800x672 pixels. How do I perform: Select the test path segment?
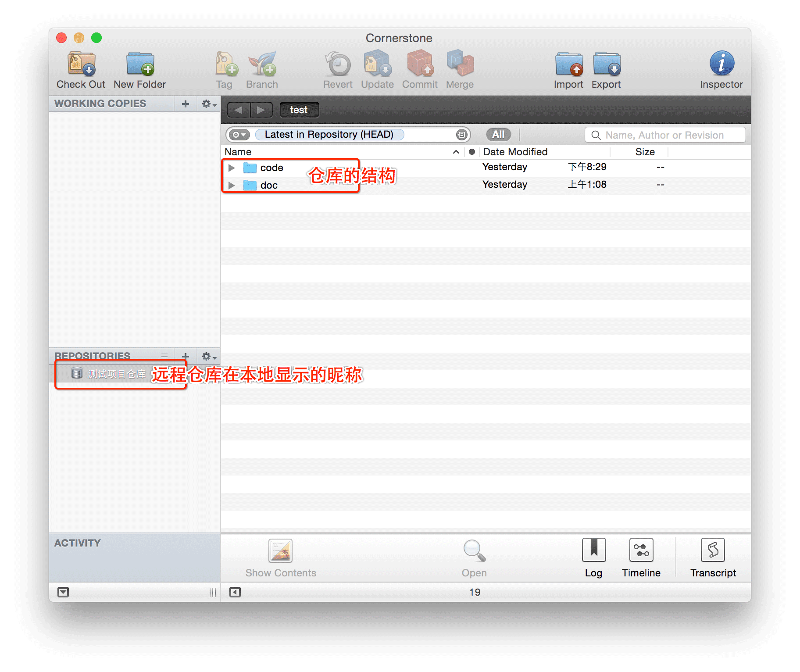[x=299, y=110]
